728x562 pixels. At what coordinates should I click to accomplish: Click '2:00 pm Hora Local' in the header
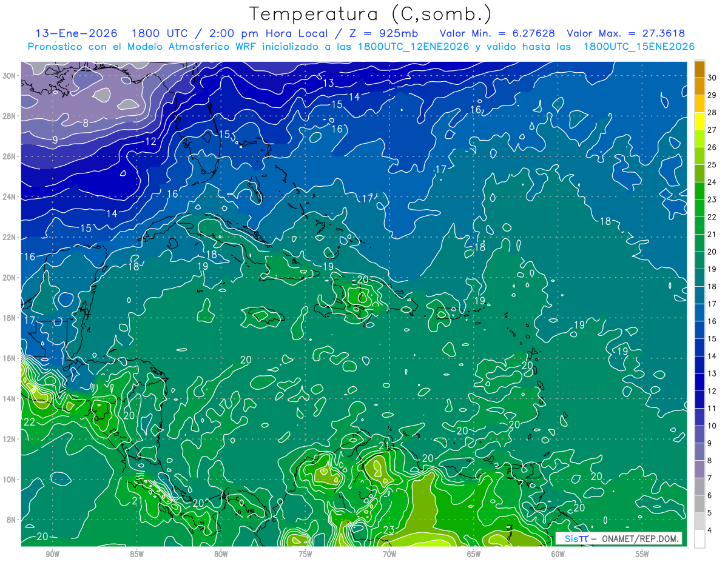point(268,33)
